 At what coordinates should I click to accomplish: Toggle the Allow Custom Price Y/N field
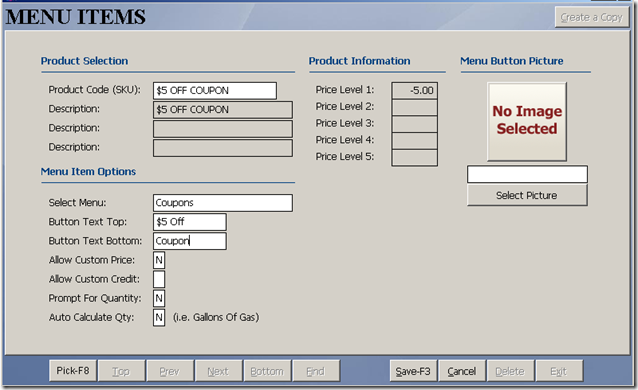point(159,260)
